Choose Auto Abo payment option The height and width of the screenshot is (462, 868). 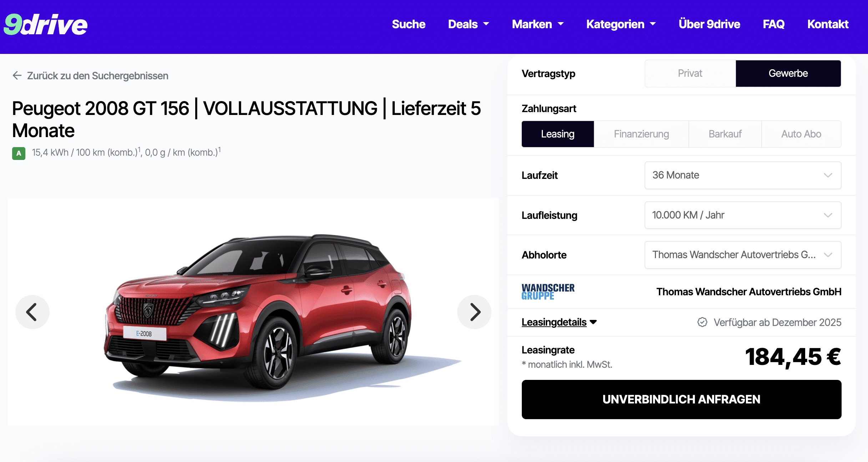pyautogui.click(x=801, y=134)
